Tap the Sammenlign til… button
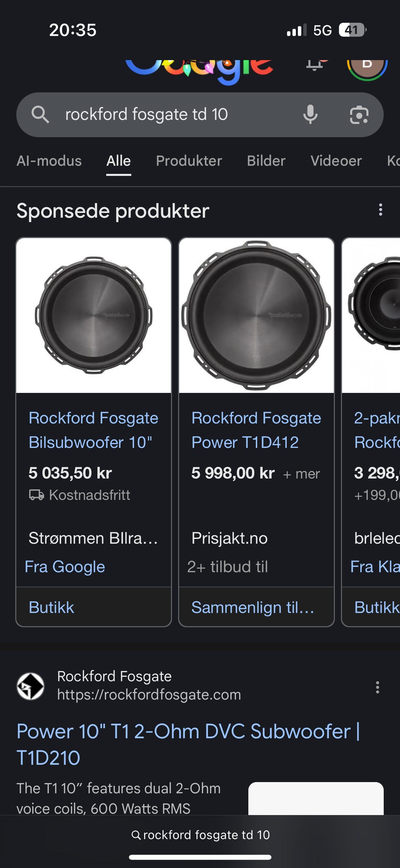The width and height of the screenshot is (400, 868). tap(252, 607)
